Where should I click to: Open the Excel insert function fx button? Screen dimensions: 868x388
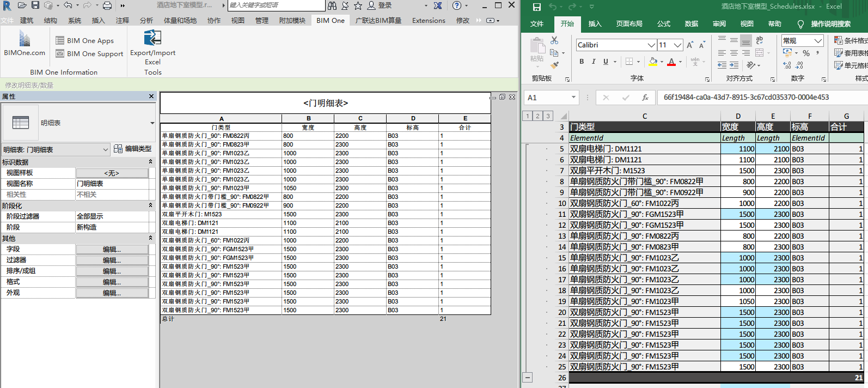click(645, 98)
